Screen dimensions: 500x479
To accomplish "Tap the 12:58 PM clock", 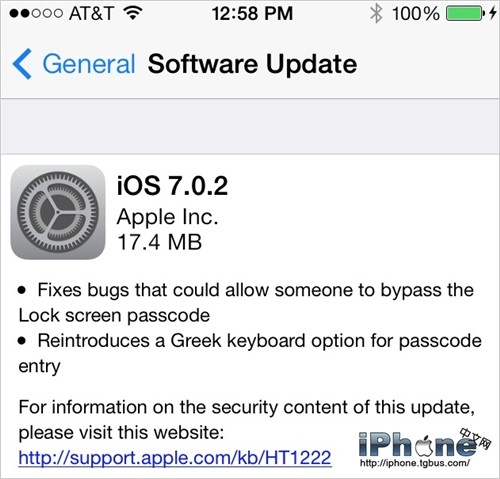I will coord(252,14).
